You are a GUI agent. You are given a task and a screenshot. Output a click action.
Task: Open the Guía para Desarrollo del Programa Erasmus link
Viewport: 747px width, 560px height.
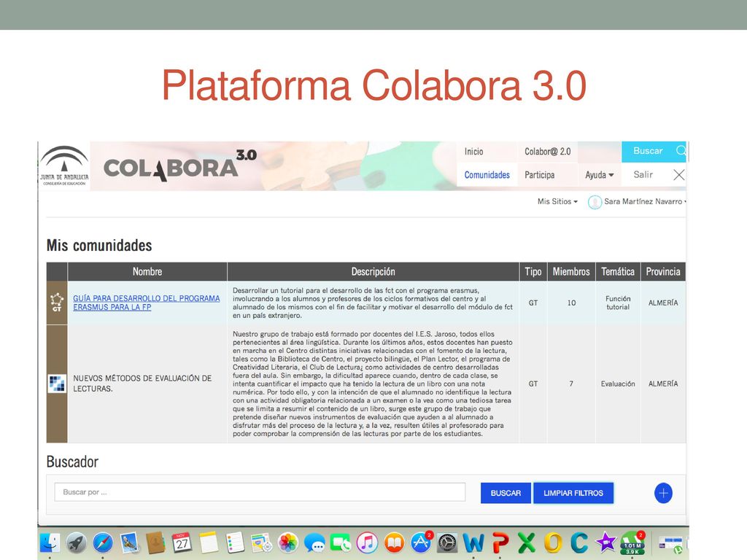146,303
